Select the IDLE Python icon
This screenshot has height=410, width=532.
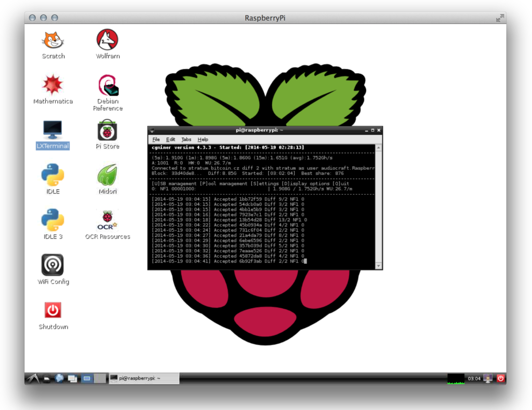pos(52,179)
